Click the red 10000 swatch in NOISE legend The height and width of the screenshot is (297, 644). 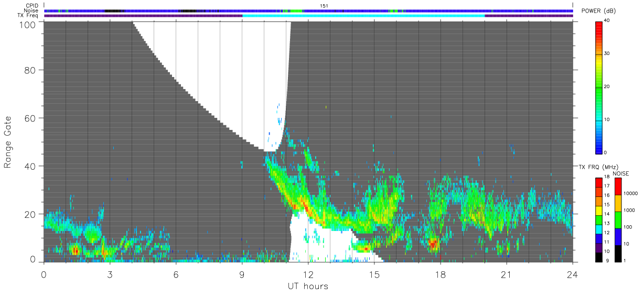pos(618,186)
